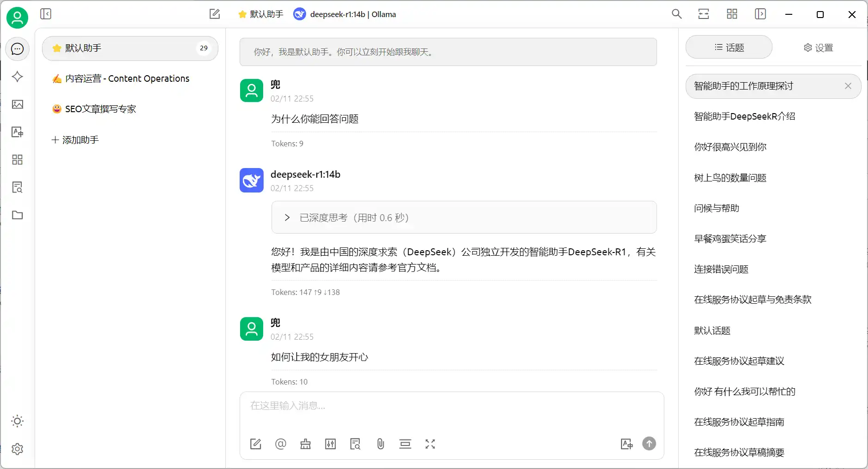Screen dimensions: 868x469
Task: Collapse the assistants panel
Action: [46, 14]
